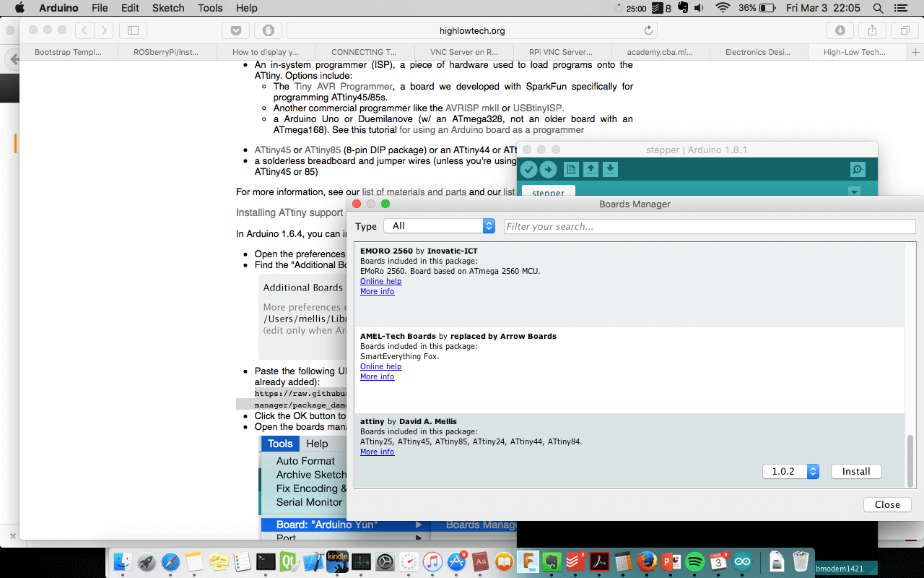Viewport: 924px width, 578px height.
Task: Open More info for attiny package
Action: pyautogui.click(x=378, y=452)
